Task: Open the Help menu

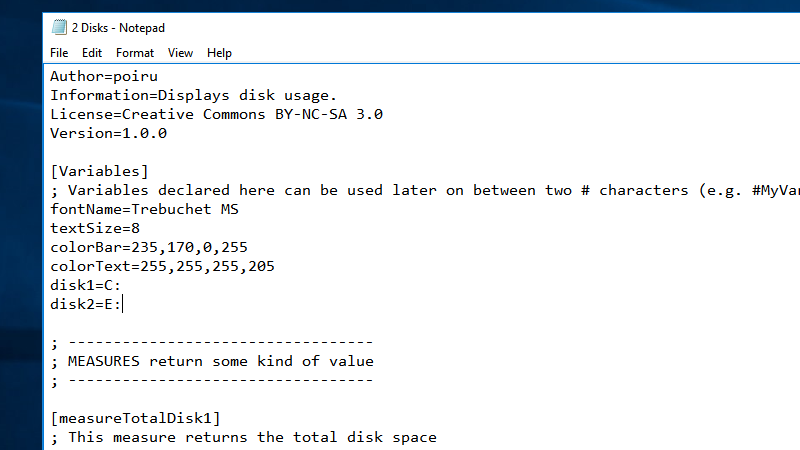Action: tap(219, 53)
